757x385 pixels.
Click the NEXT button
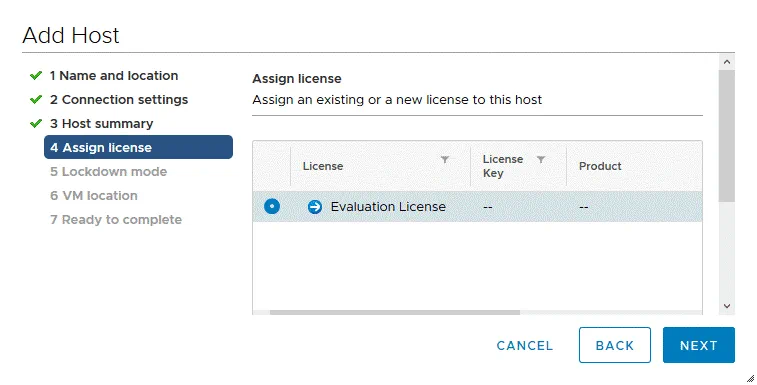tap(699, 345)
